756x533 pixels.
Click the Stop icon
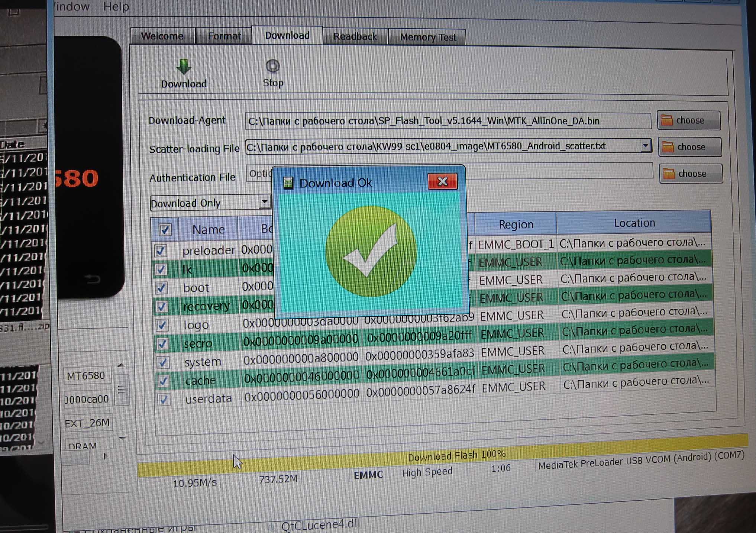tap(273, 66)
